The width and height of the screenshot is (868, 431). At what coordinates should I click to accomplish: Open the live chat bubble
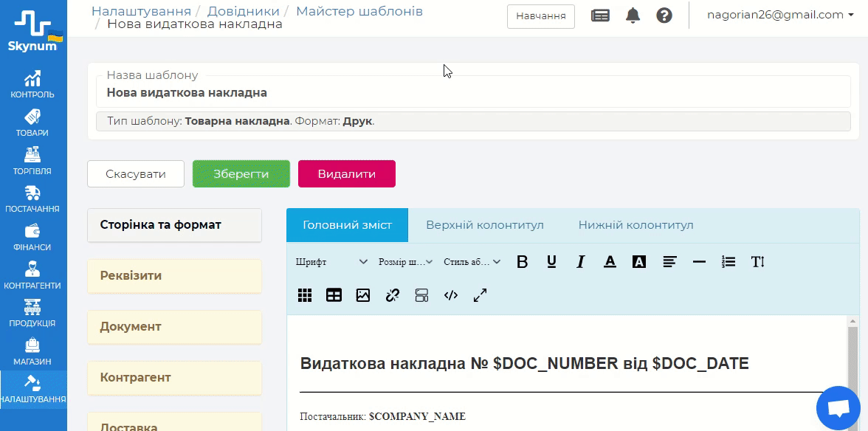coord(838,408)
